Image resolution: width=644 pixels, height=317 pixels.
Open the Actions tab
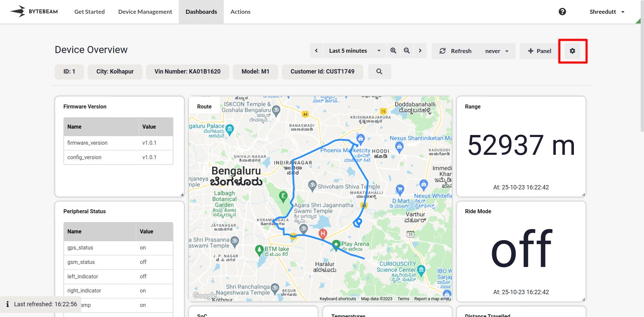pos(240,12)
